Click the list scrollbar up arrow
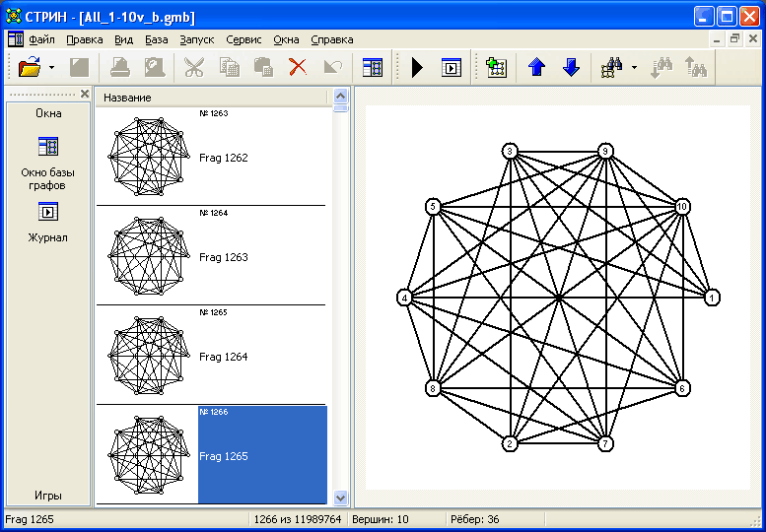The width and height of the screenshot is (766, 532). 340,96
